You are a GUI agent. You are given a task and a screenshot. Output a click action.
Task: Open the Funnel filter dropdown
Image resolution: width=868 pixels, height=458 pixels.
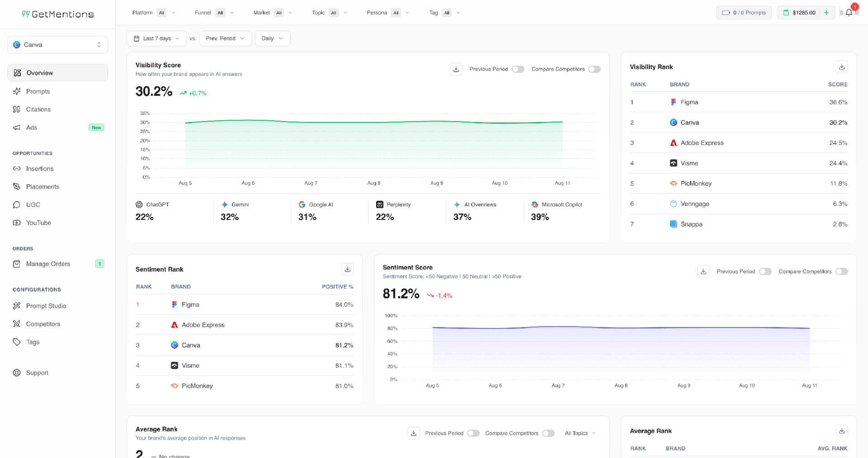pos(214,13)
